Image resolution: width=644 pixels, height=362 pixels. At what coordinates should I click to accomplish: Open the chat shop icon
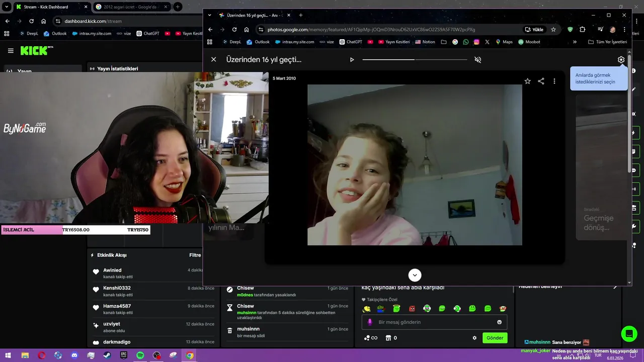[388, 338]
